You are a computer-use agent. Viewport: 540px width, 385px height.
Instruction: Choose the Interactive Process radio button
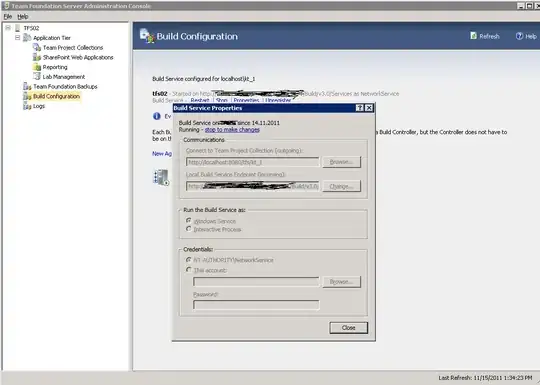(188, 229)
